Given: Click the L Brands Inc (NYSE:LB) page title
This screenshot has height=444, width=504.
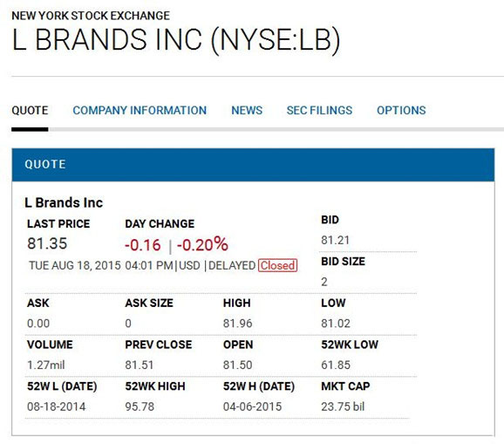Looking at the screenshot, I should 176,40.
